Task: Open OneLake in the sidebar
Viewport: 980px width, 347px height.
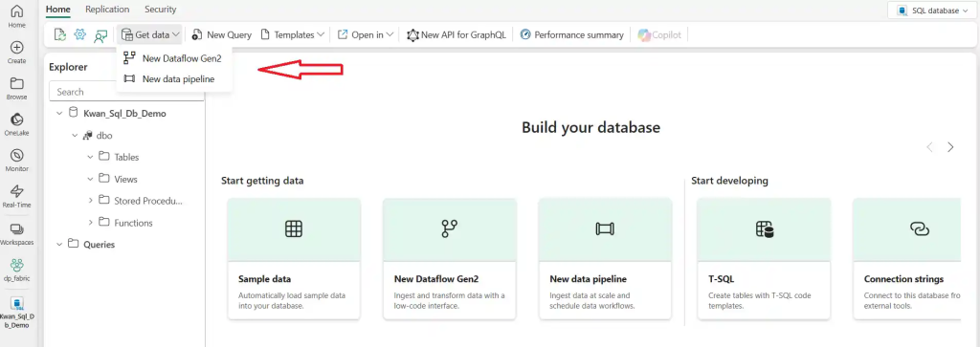Action: [17, 124]
